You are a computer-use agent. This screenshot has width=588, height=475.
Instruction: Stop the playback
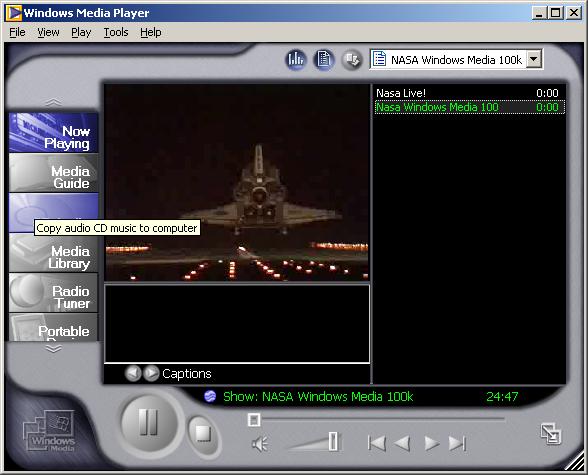pyautogui.click(x=204, y=434)
